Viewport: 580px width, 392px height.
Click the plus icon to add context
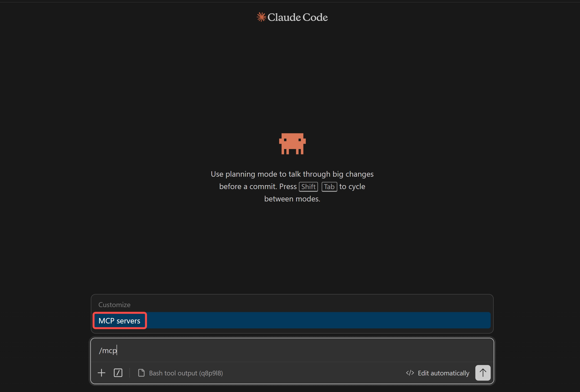pyautogui.click(x=101, y=373)
